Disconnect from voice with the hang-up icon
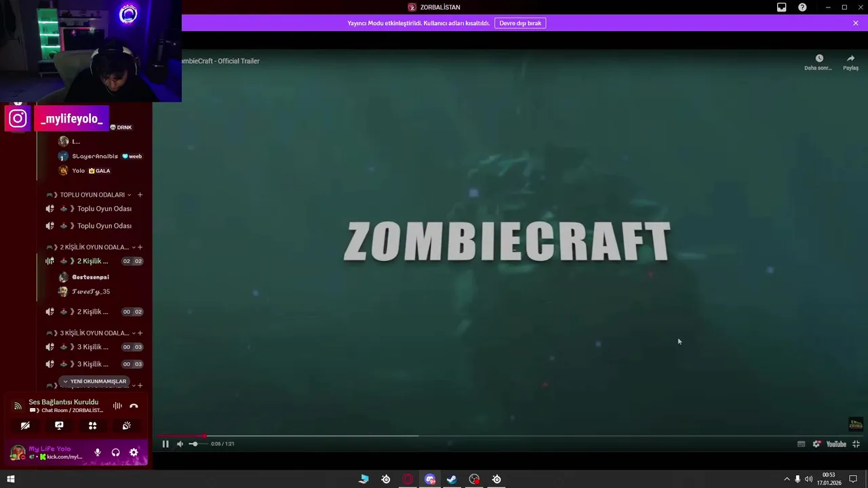The height and width of the screenshot is (488, 868). coord(134,406)
